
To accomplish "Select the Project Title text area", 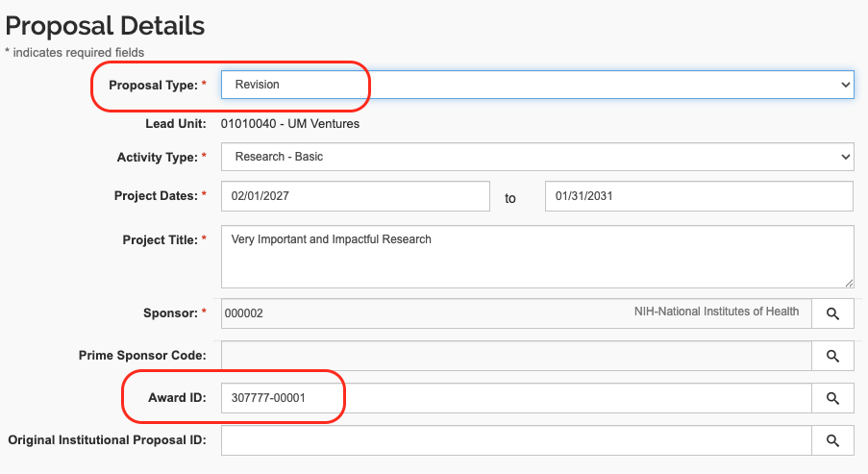I will tap(537, 257).
